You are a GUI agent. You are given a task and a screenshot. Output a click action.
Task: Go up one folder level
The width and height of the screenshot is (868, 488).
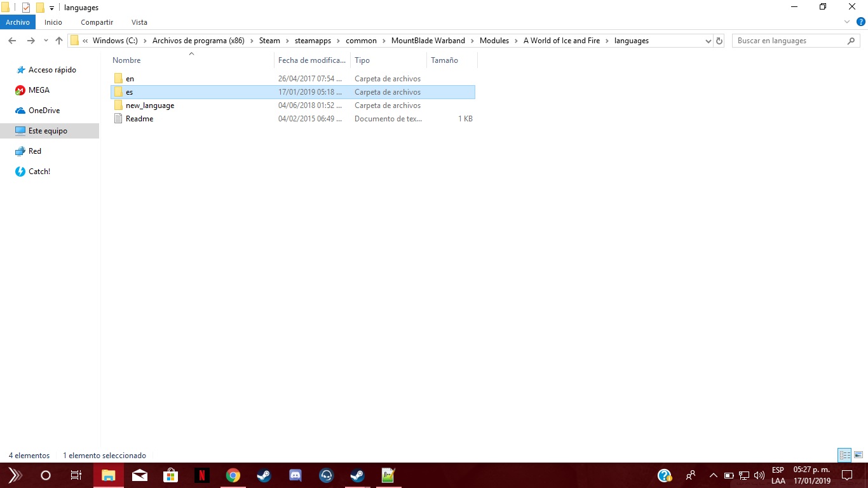59,41
